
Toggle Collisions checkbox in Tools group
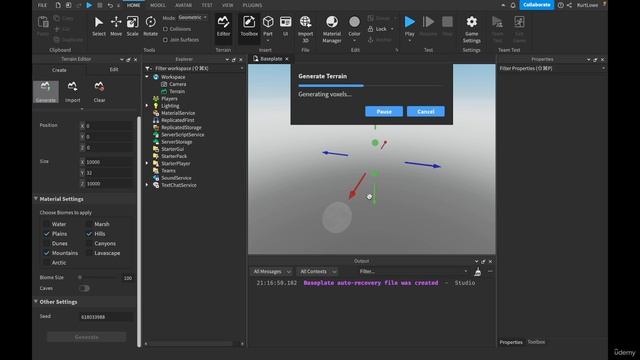165,29
